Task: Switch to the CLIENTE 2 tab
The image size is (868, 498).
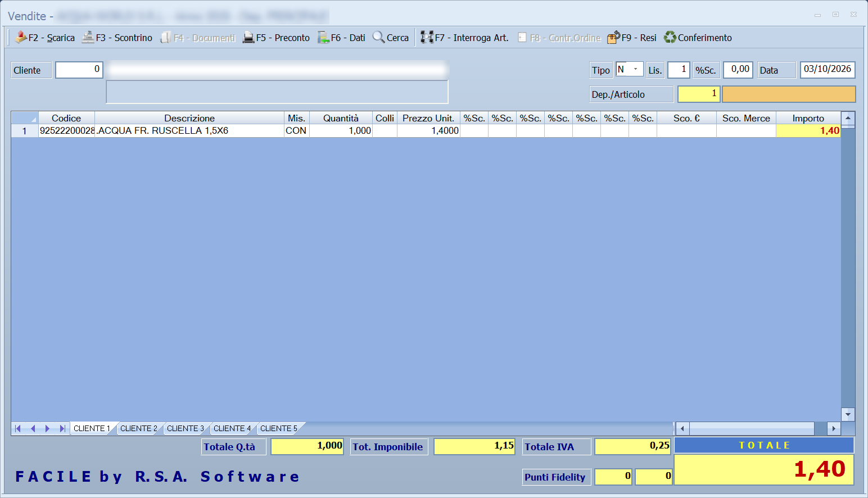Action: 139,428
